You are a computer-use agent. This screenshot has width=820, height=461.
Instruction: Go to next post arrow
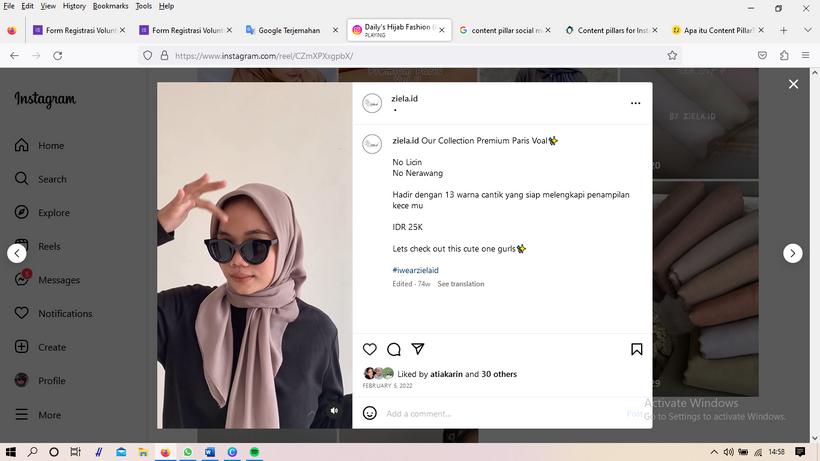[x=793, y=253]
